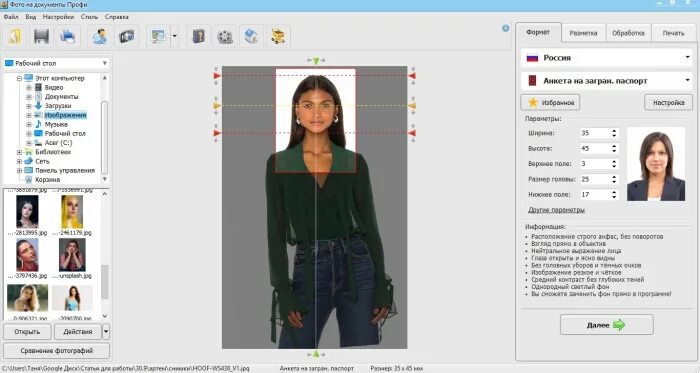Screen dimensions: 700x373
Task: Expand the Видео folder node
Action: [29, 87]
